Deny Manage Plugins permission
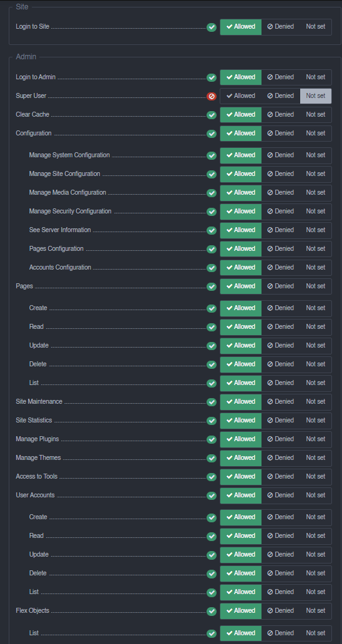 (281, 439)
